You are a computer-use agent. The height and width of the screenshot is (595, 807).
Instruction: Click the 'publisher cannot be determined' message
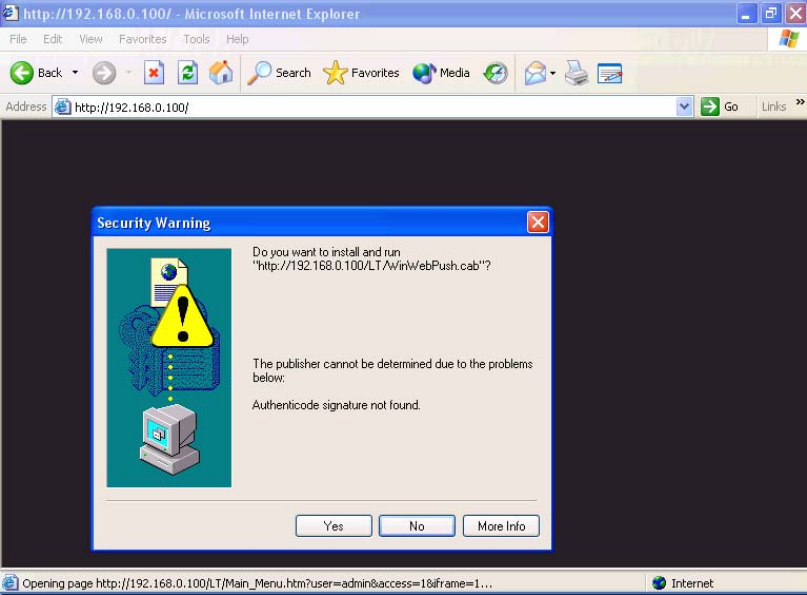392,371
